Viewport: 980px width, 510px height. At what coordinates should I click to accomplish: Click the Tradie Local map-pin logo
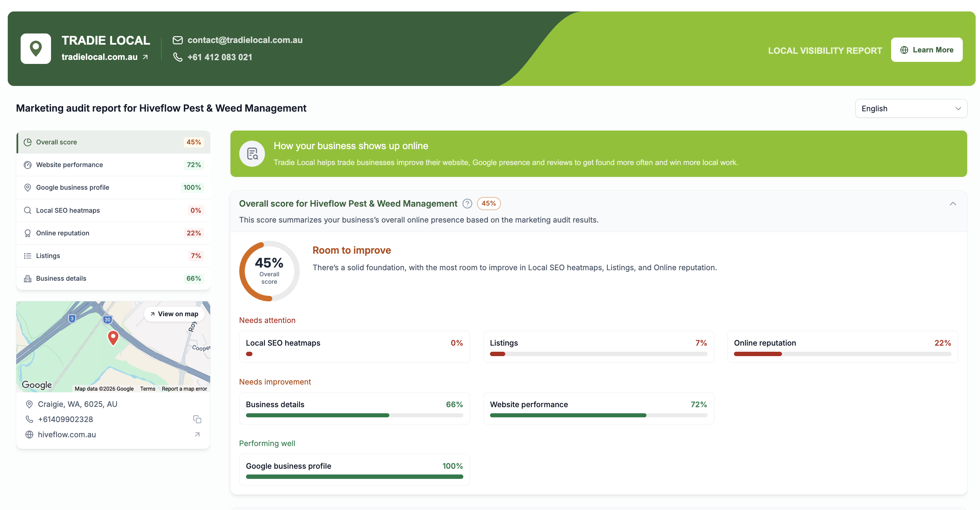(36, 49)
